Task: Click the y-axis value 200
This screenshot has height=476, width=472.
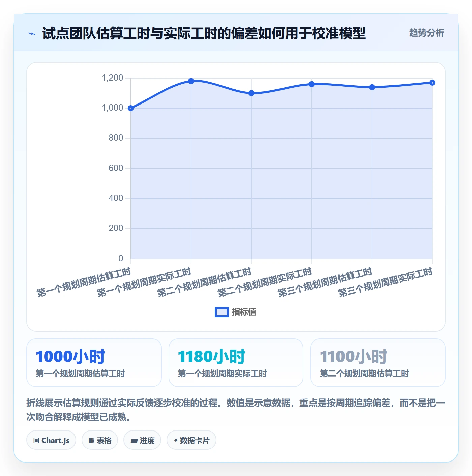Action: point(116,228)
